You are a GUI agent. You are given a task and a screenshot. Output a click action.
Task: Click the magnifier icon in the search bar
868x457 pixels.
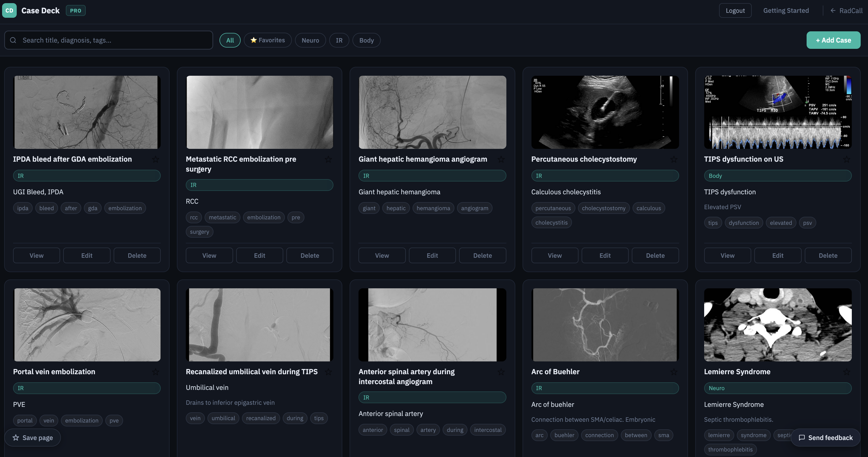(13, 40)
